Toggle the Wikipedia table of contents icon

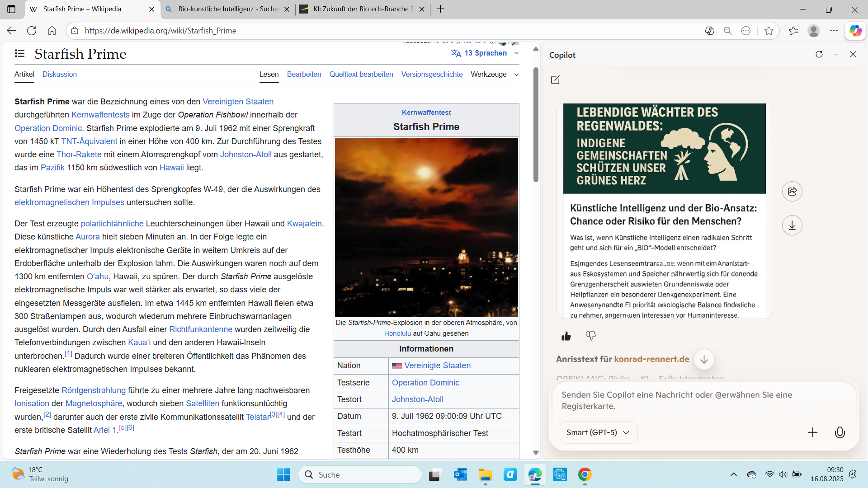[x=19, y=54]
